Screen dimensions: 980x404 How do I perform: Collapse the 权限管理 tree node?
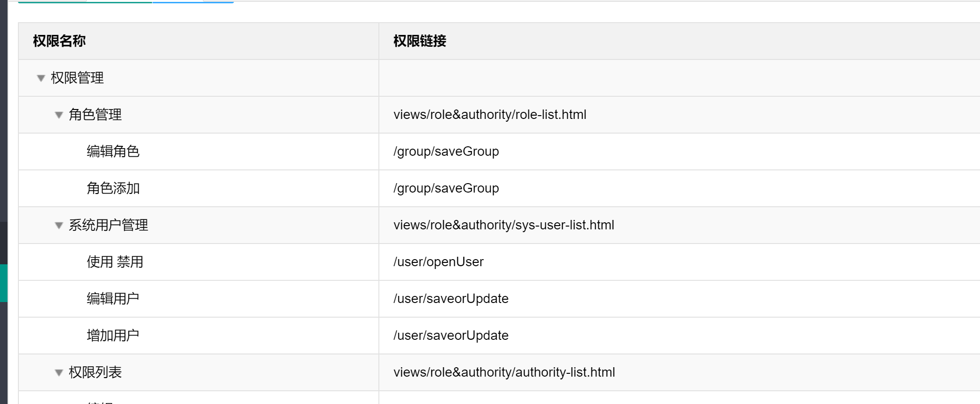[41, 78]
